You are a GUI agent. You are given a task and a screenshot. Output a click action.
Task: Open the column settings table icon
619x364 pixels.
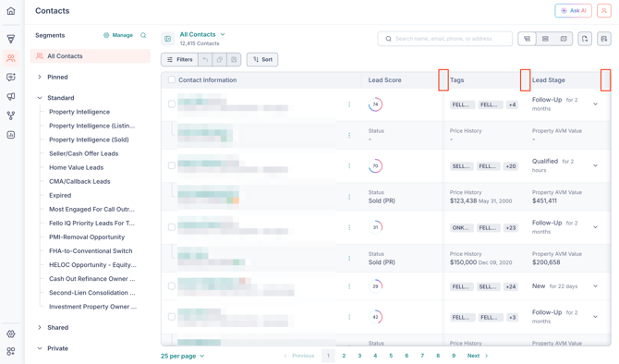coord(604,39)
